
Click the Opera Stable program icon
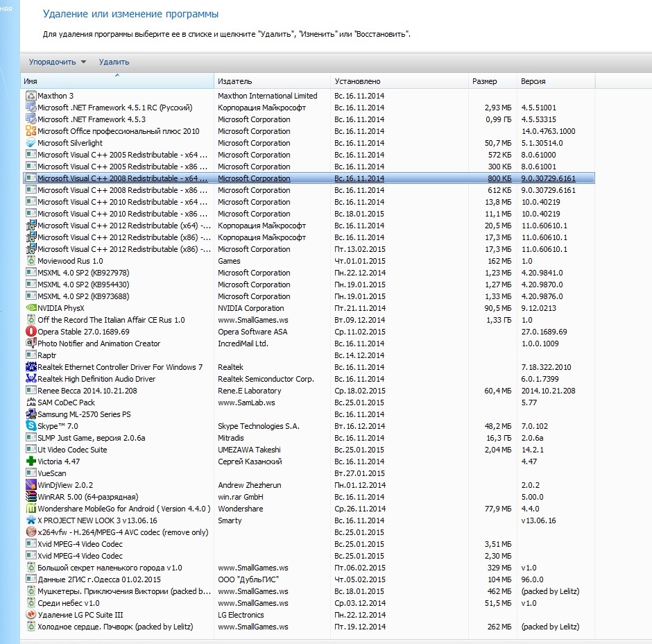click(x=31, y=332)
